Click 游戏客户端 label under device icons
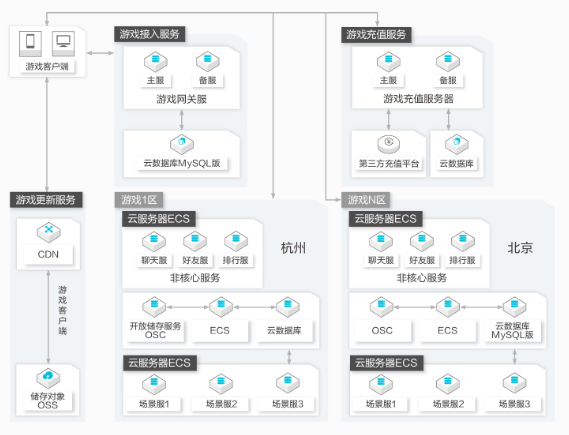The image size is (569, 435). tap(47, 66)
